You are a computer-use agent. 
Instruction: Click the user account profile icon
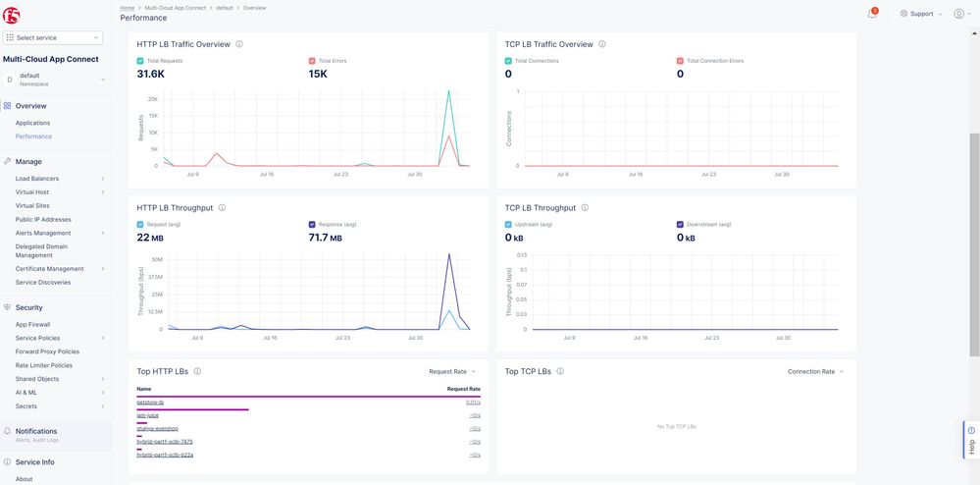[x=958, y=14]
